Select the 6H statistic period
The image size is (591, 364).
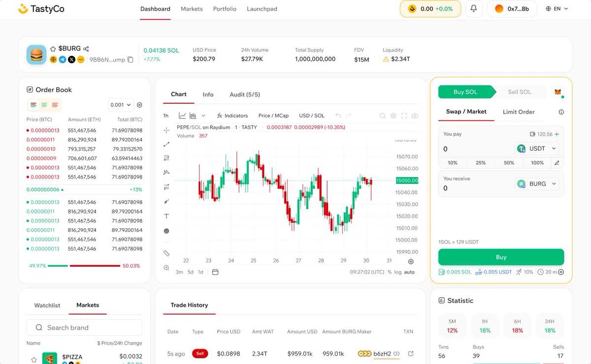pos(517,326)
